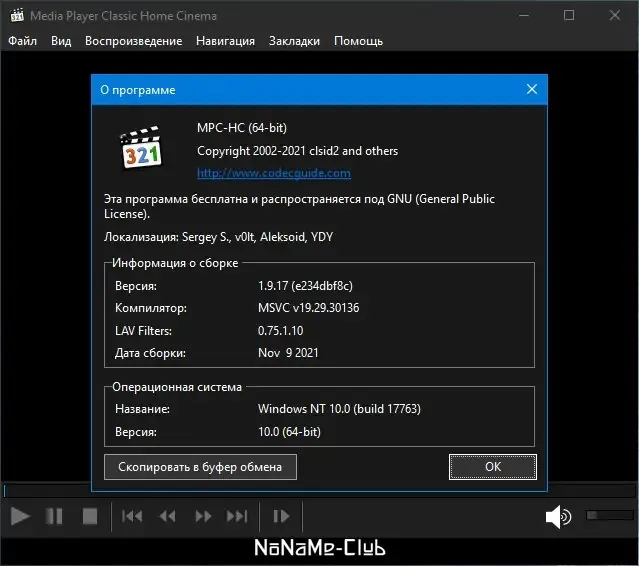The width and height of the screenshot is (639, 566).
Task: Click version text 1.9.17 (e234dbf8c)
Action: tap(305, 286)
